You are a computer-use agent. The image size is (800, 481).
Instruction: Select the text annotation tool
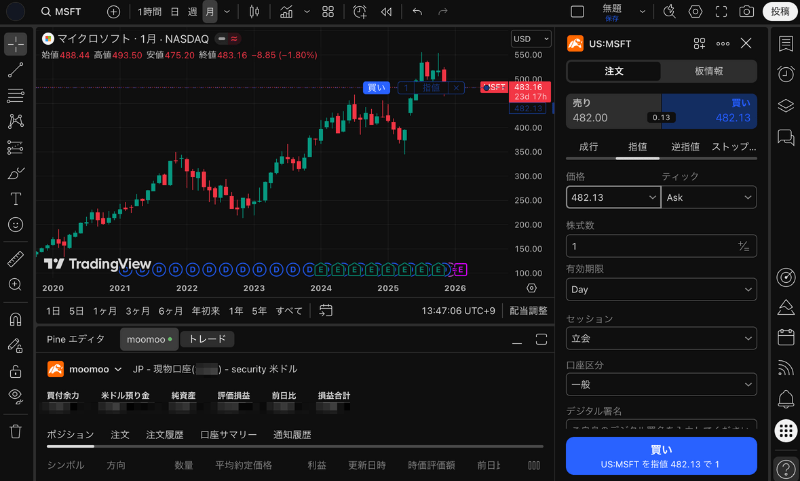click(16, 199)
